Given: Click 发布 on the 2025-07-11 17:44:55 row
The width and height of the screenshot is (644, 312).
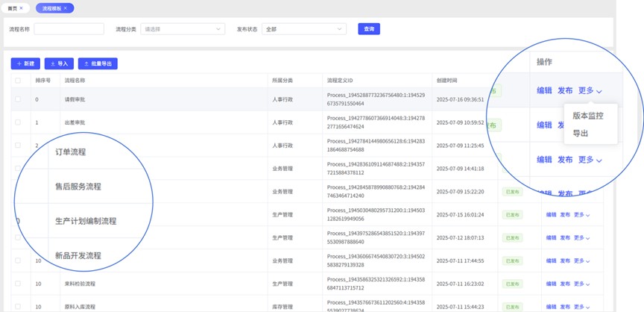Looking at the screenshot, I should click(565, 260).
